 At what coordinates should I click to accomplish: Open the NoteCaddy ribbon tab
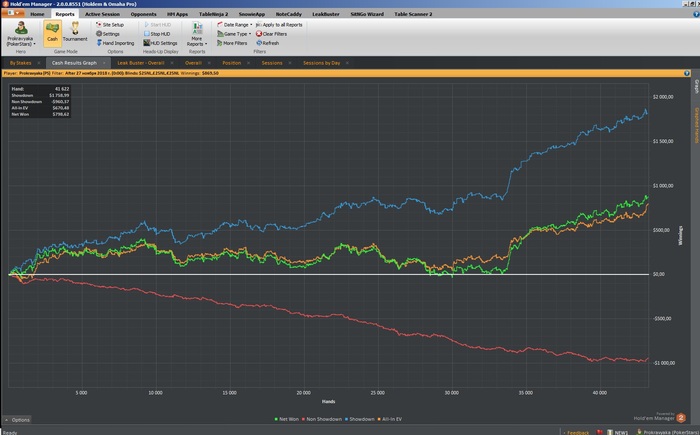pos(288,14)
